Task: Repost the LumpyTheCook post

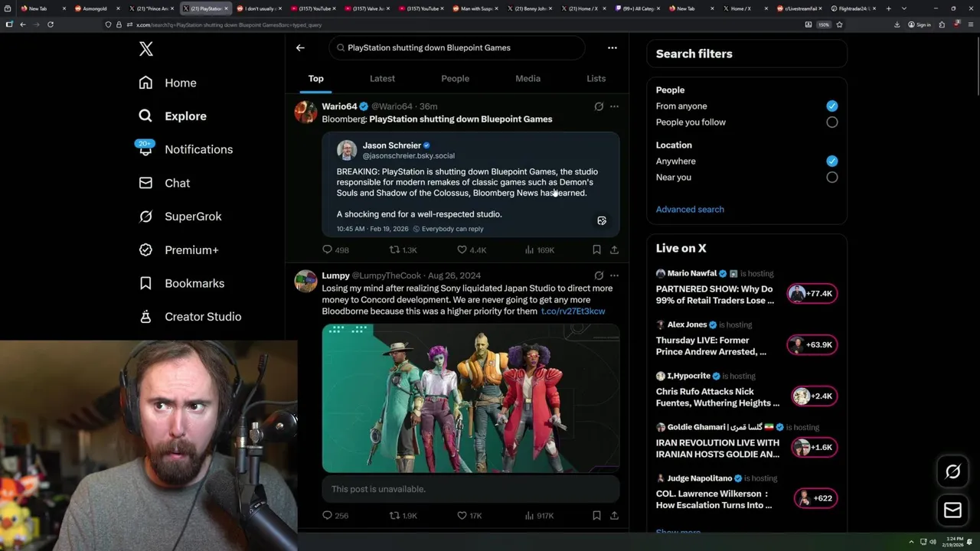Action: click(403, 516)
